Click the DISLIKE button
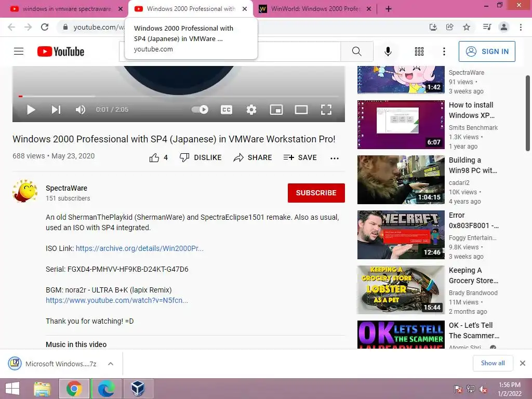Screen dimensions: 532x399 (x=201, y=157)
